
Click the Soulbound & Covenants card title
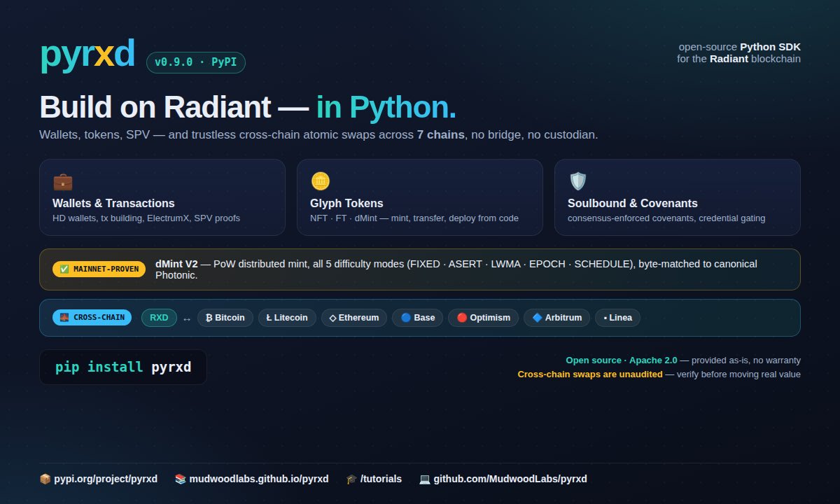tap(633, 203)
